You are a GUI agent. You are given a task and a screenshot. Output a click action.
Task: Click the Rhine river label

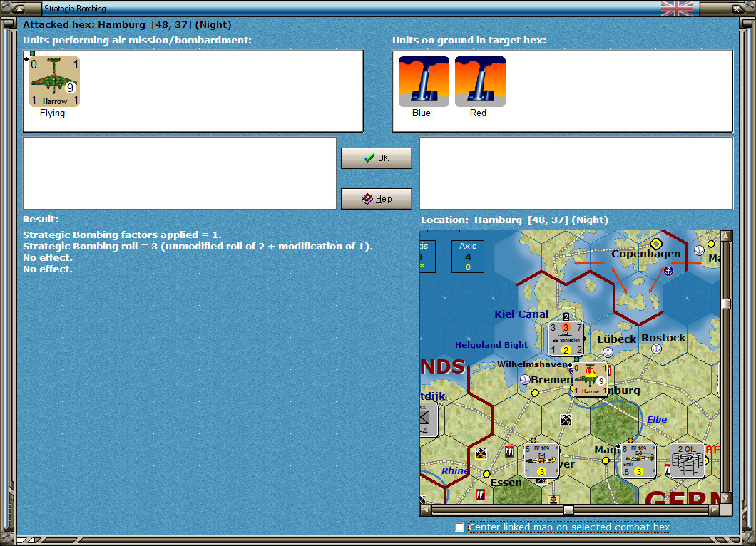click(x=455, y=470)
